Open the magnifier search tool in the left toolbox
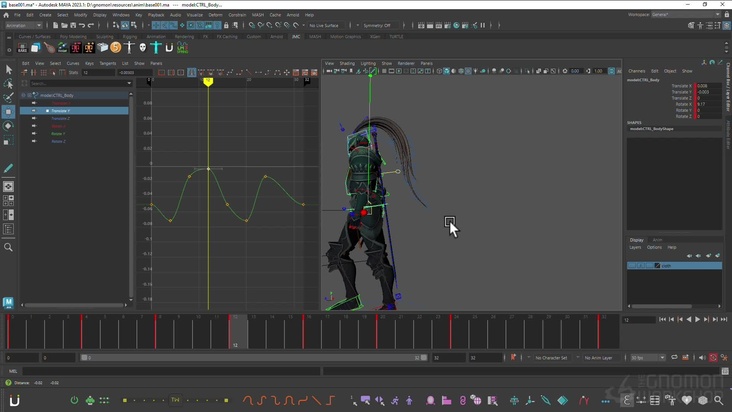The height and width of the screenshot is (412, 732). coord(9,247)
